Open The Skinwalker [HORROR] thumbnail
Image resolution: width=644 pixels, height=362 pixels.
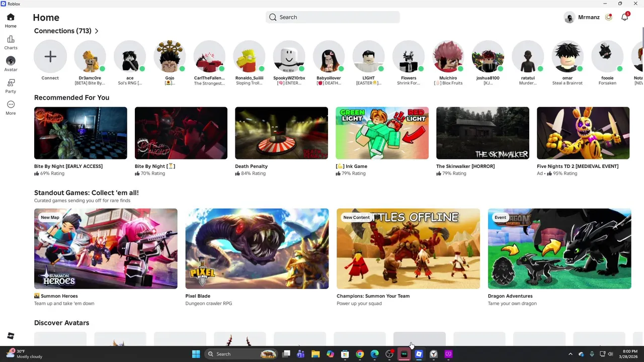(482, 133)
